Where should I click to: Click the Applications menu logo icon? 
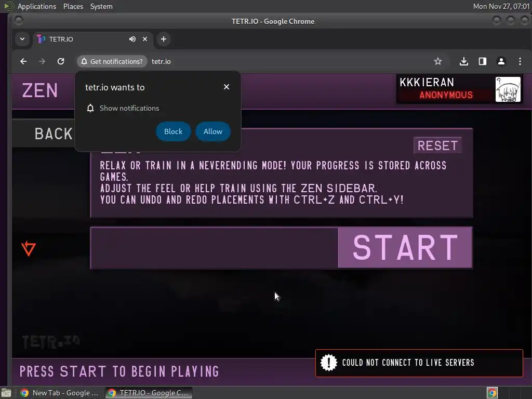[8, 6]
